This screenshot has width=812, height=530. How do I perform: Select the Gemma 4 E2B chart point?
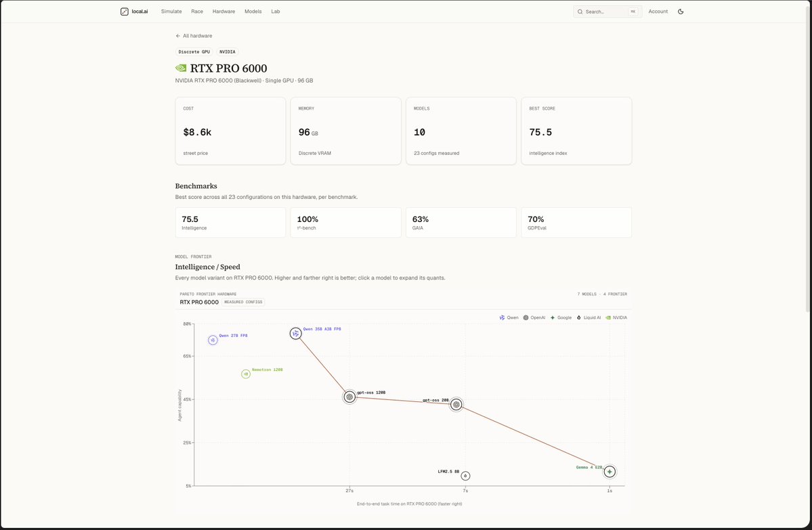pyautogui.click(x=610, y=472)
